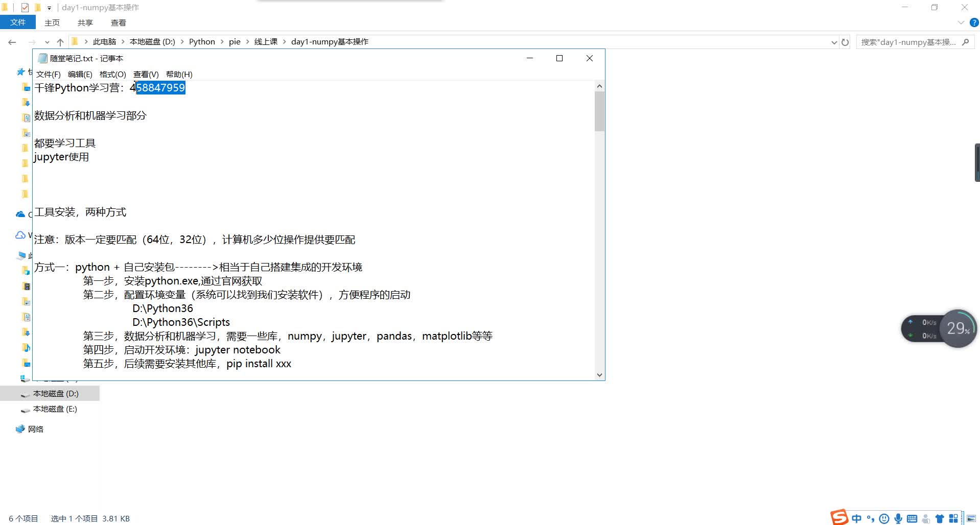This screenshot has height=525, width=980.
Task: Click the Notepad icon in title bar
Action: tap(42, 58)
